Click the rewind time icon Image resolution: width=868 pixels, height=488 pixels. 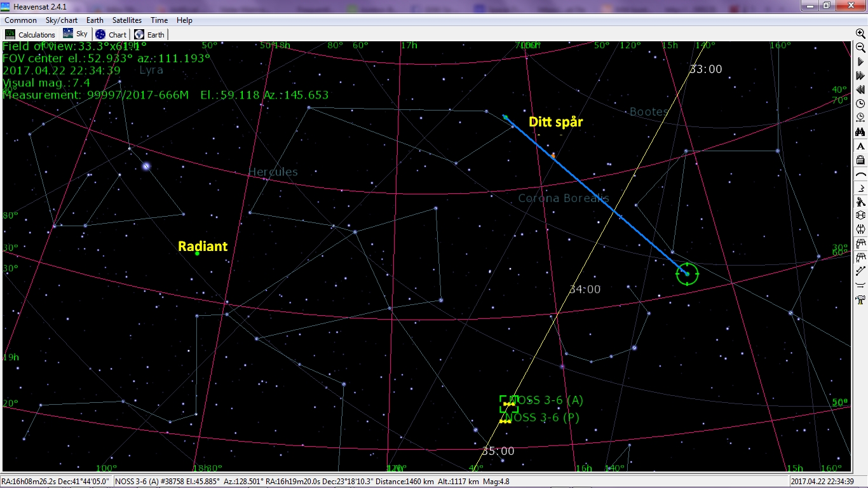[x=861, y=90]
